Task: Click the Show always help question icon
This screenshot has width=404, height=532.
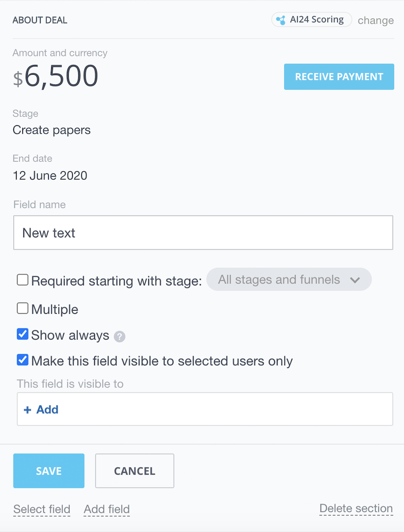Action: [119, 336]
